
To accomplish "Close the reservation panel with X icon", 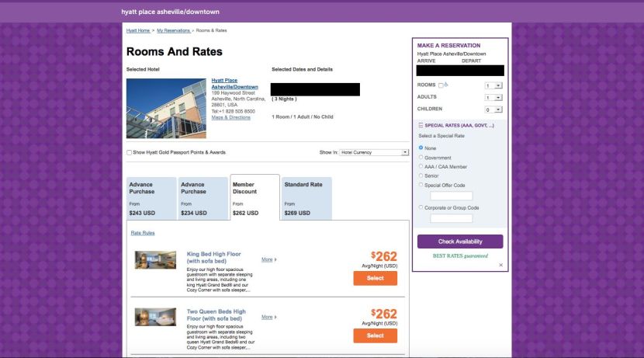I will 500,265.
